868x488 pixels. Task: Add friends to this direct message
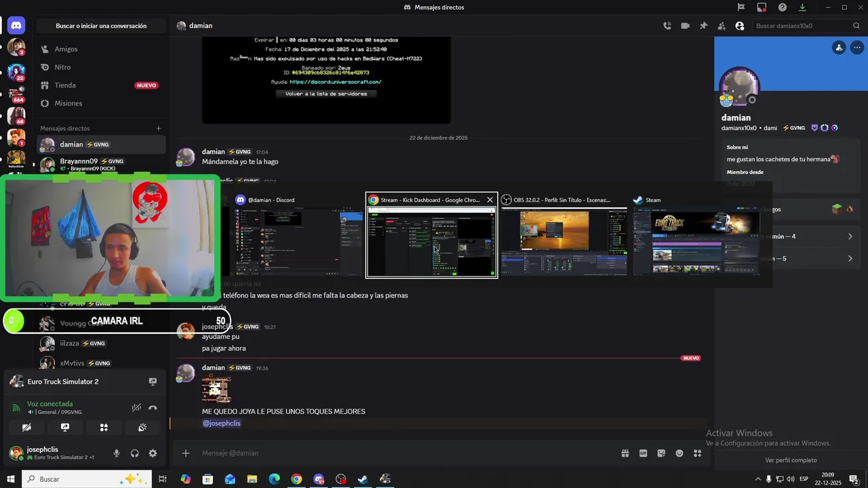[x=721, y=26]
